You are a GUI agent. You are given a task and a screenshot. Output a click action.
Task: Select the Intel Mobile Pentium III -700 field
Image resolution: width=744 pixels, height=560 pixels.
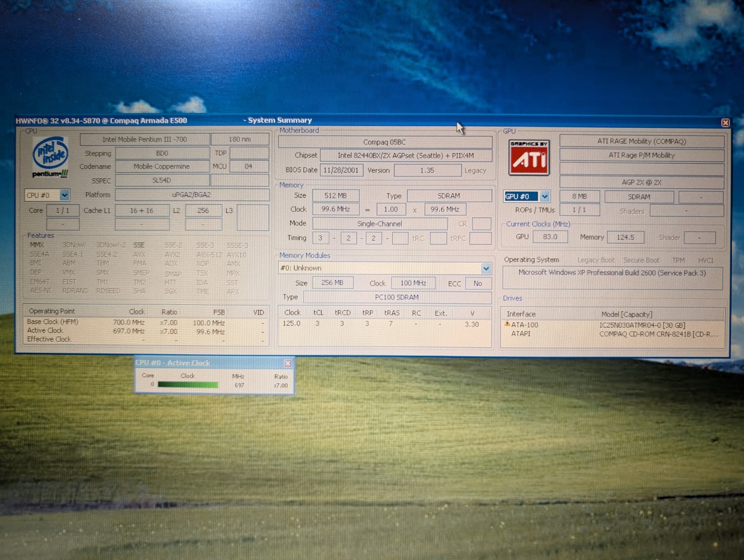[145, 139]
